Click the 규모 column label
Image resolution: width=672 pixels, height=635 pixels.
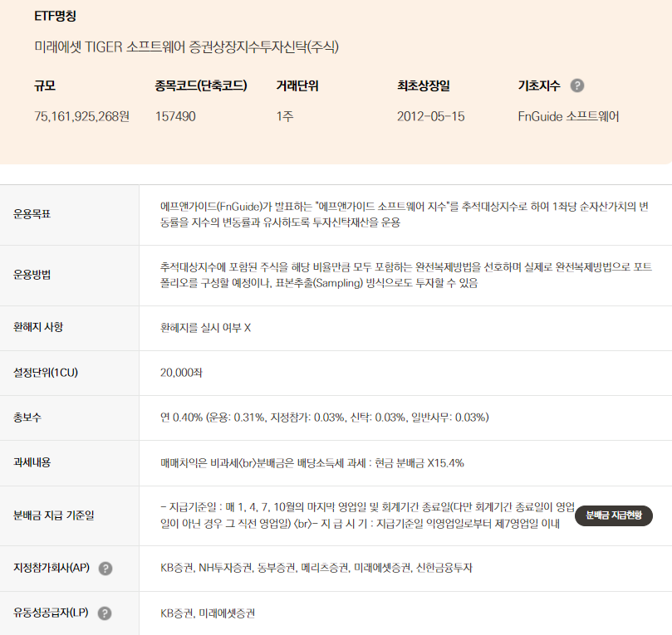tap(45, 85)
